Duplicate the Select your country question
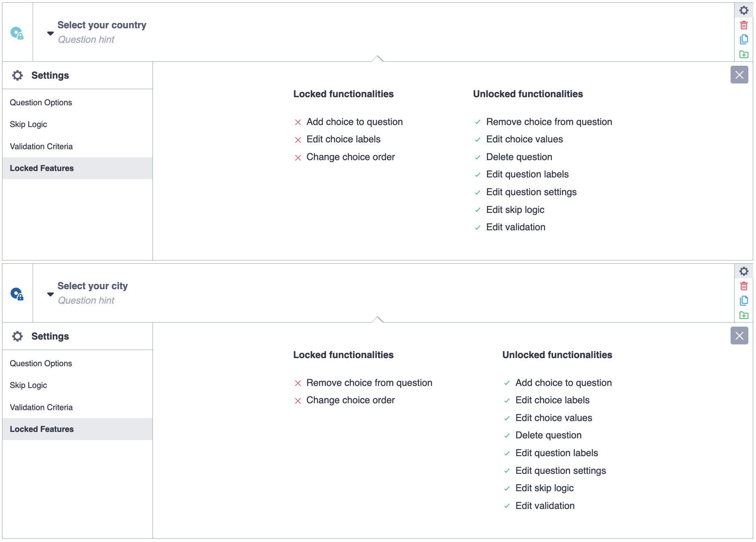 click(743, 40)
